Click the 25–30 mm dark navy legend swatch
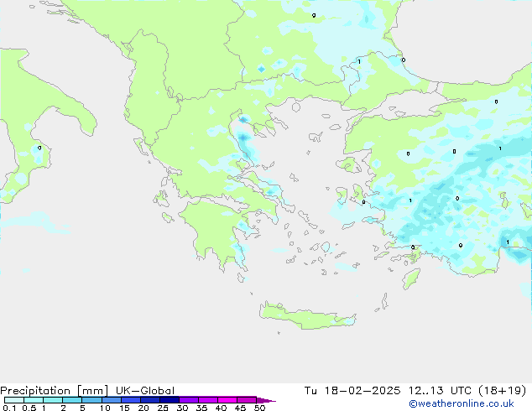The image size is (532, 411). tap(170, 400)
